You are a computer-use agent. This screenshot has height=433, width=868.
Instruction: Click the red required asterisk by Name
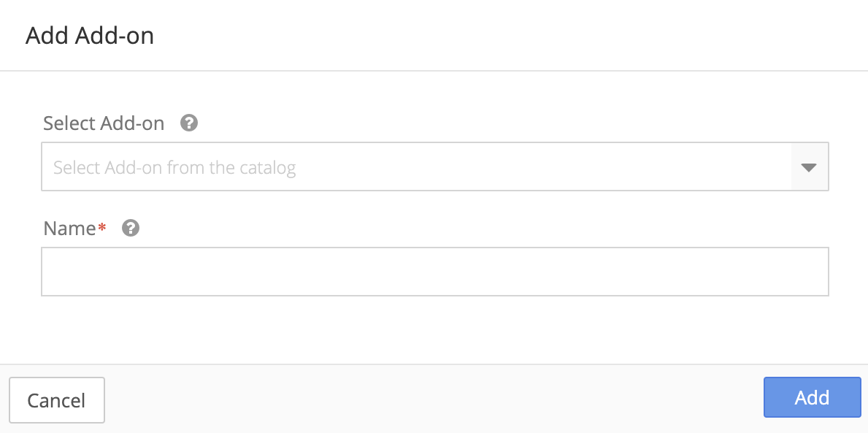[x=102, y=229]
